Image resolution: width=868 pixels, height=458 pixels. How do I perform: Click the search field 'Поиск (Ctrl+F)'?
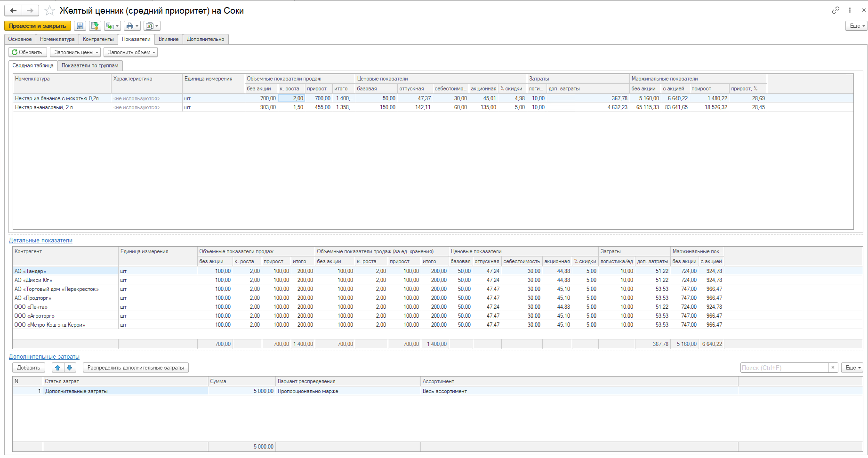tap(784, 368)
